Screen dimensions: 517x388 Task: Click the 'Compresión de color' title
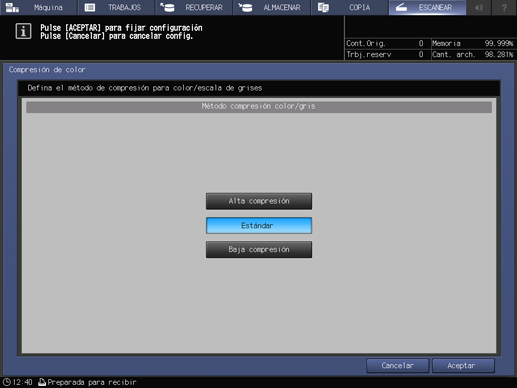[47, 70]
